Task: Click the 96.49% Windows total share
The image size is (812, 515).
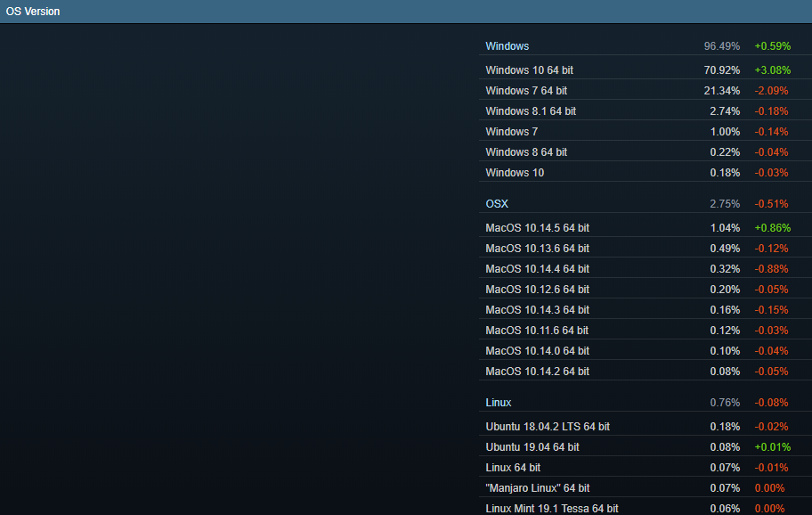Action: tap(721, 46)
